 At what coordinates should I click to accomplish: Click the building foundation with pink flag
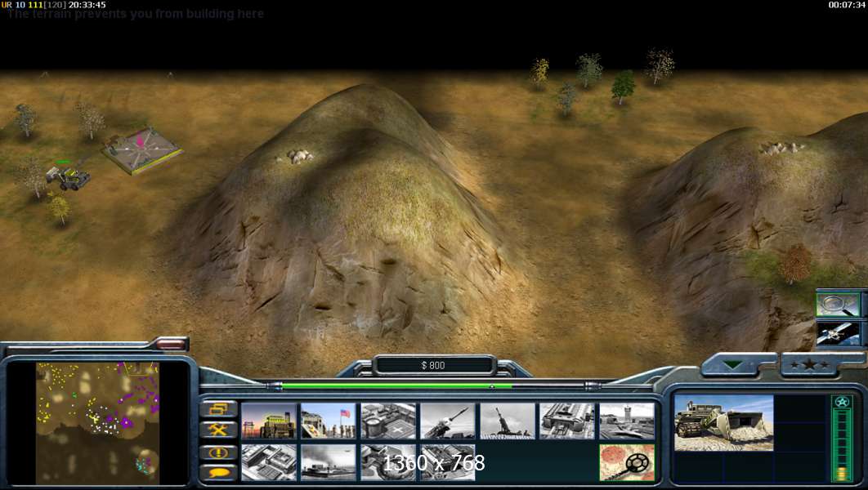[142, 149]
